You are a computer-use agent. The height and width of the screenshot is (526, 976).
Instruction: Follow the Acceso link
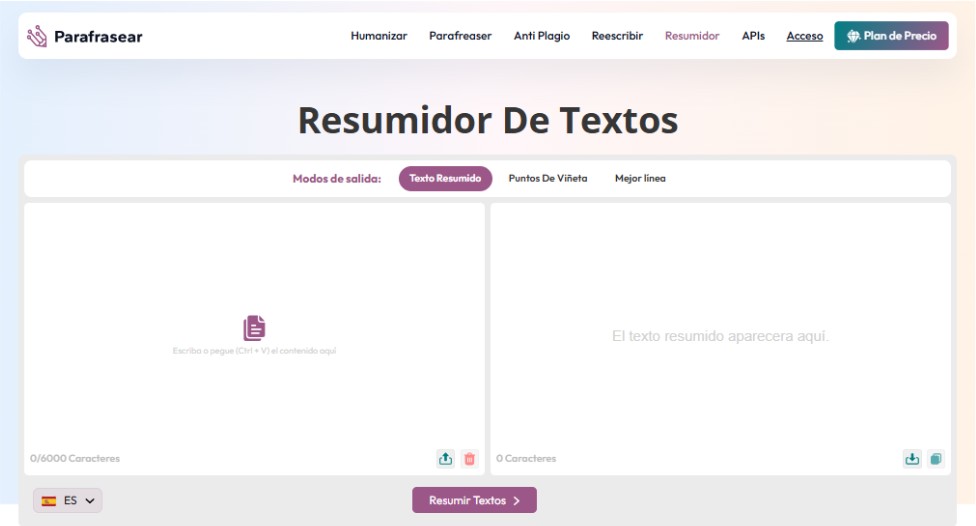[x=804, y=36]
